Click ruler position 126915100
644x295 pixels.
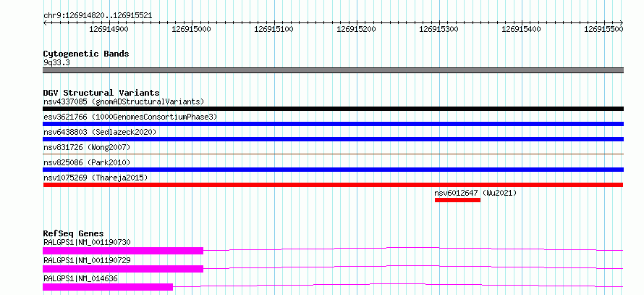coord(274,29)
